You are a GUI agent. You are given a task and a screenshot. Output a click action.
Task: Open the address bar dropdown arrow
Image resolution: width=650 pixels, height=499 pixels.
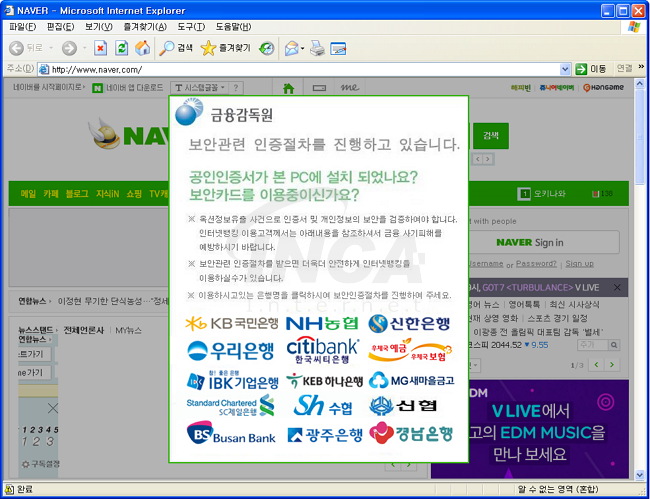(565, 69)
